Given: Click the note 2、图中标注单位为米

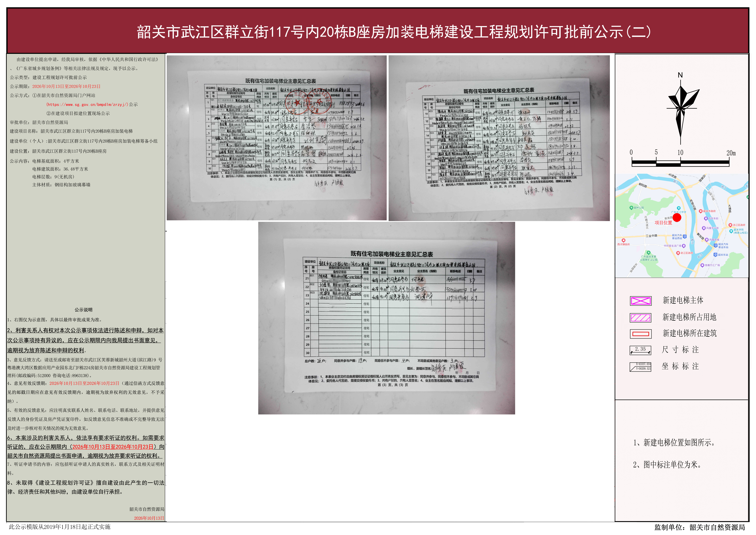Looking at the screenshot, I should pyautogui.click(x=667, y=465).
